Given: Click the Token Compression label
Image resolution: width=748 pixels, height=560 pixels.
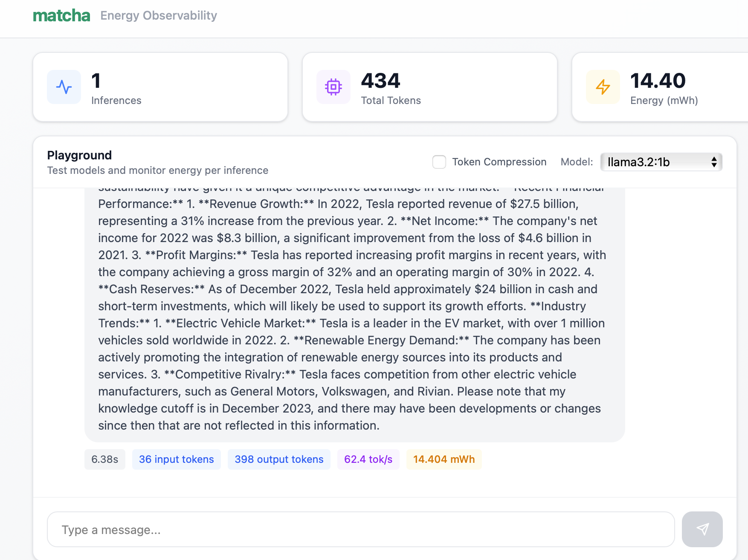Looking at the screenshot, I should (499, 162).
